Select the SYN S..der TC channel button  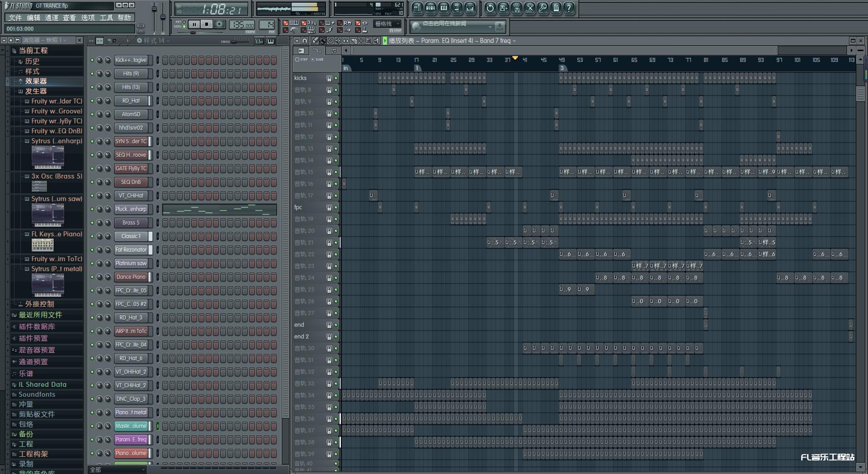point(131,141)
